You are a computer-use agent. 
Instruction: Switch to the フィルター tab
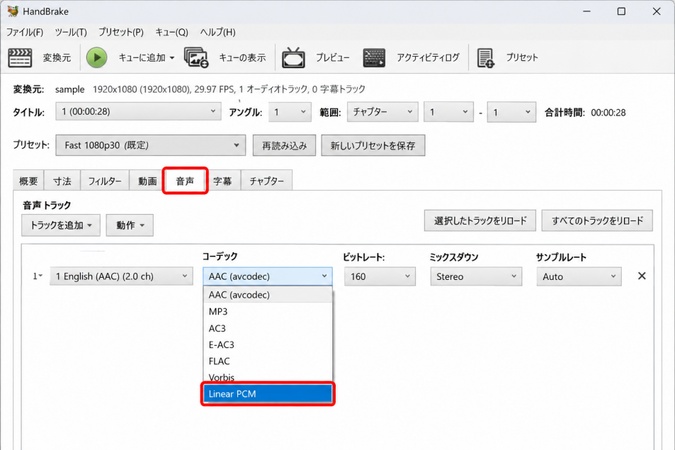click(x=105, y=181)
